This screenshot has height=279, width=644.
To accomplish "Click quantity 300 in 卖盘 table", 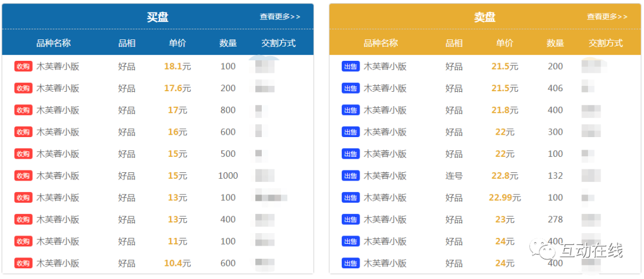I will [555, 132].
